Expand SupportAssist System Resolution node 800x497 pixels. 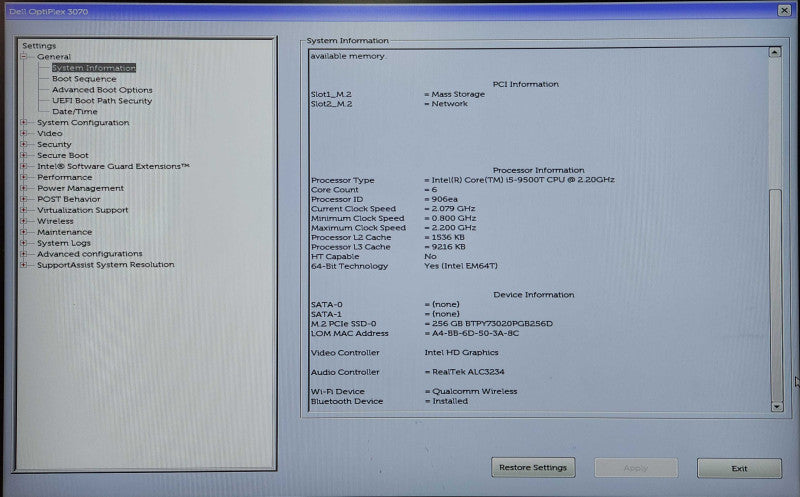23,265
